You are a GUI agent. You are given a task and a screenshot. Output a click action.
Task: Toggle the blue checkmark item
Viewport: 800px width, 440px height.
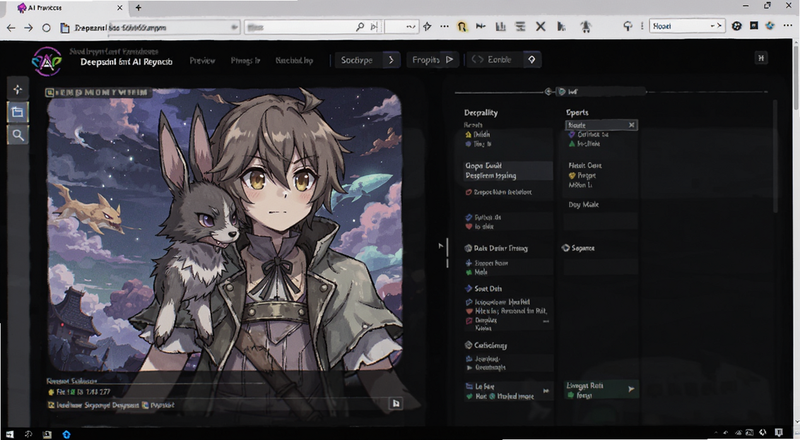click(483, 217)
